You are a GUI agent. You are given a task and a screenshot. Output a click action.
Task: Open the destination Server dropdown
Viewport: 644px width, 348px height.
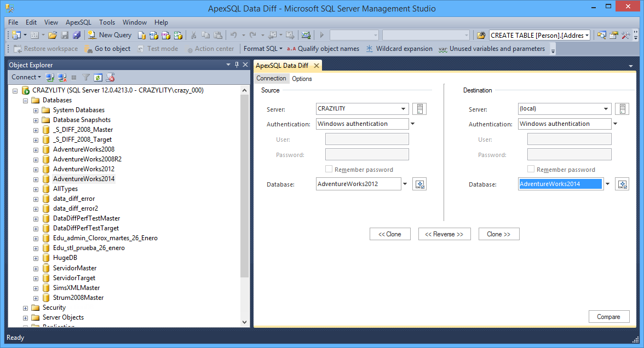coord(606,109)
